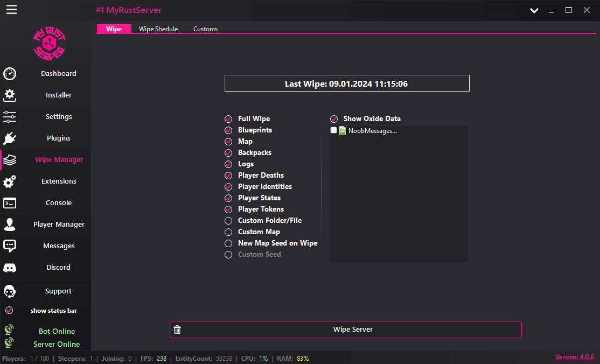Open the Dashboard page
Screen dimensions: 600x364
pos(58,73)
